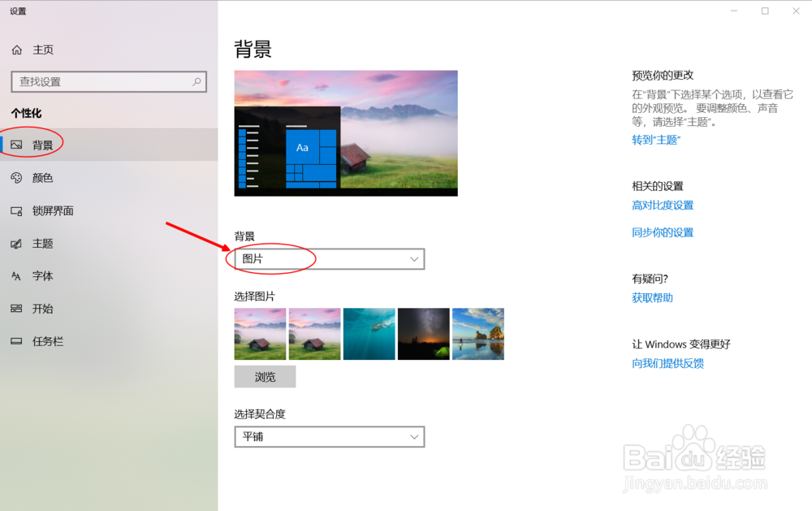This screenshot has width=812, height=511.
Task: Click the magnifier icon in search box
Action: pyautogui.click(x=197, y=82)
